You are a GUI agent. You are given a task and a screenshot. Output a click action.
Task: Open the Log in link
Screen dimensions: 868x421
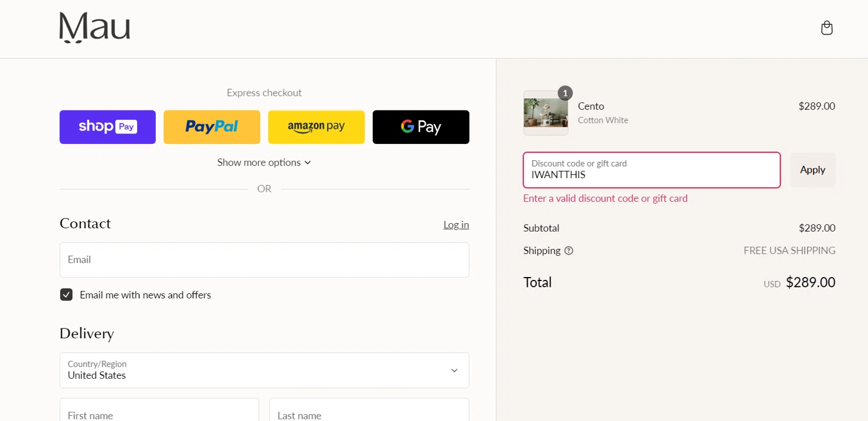click(x=456, y=224)
